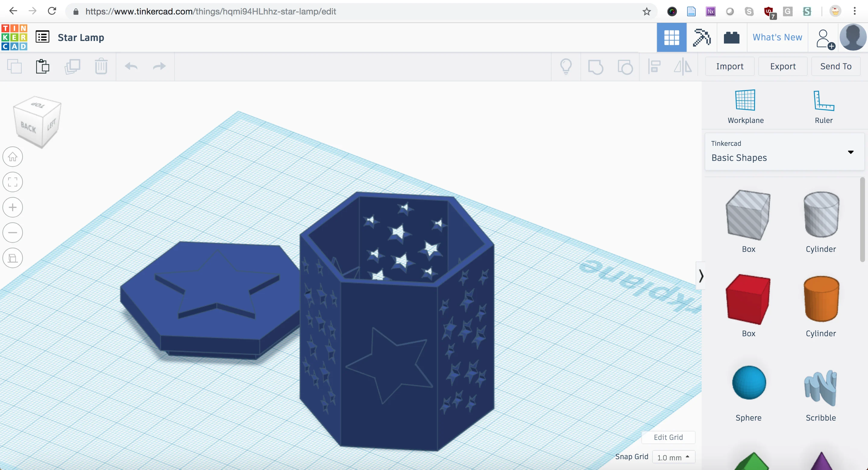Open the user profile avatar
The image size is (868, 470).
(x=853, y=37)
